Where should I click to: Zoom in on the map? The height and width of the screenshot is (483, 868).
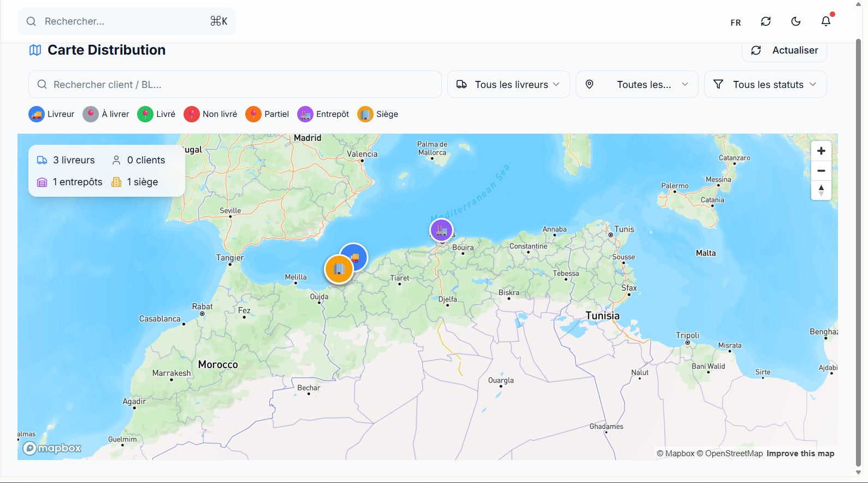point(820,151)
